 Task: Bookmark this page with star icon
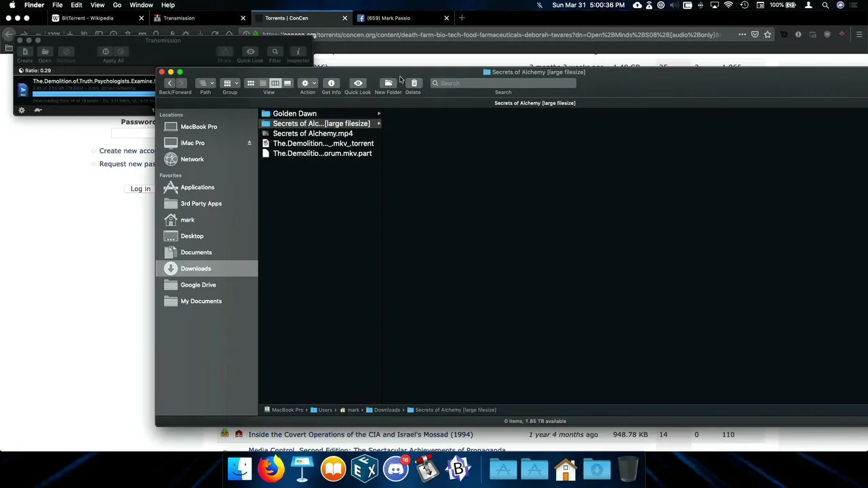(768, 35)
